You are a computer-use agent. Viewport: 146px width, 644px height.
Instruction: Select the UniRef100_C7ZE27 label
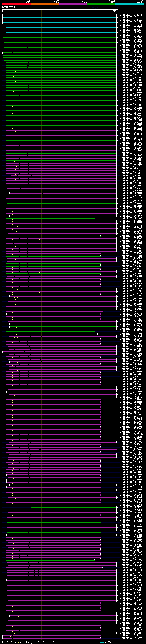[x=131, y=615]
